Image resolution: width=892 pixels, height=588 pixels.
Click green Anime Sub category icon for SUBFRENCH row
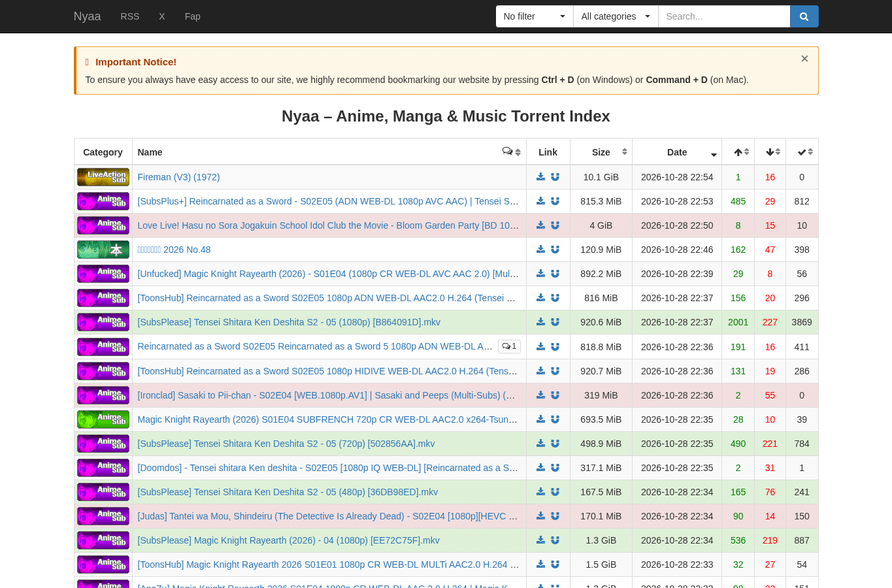[x=103, y=419]
